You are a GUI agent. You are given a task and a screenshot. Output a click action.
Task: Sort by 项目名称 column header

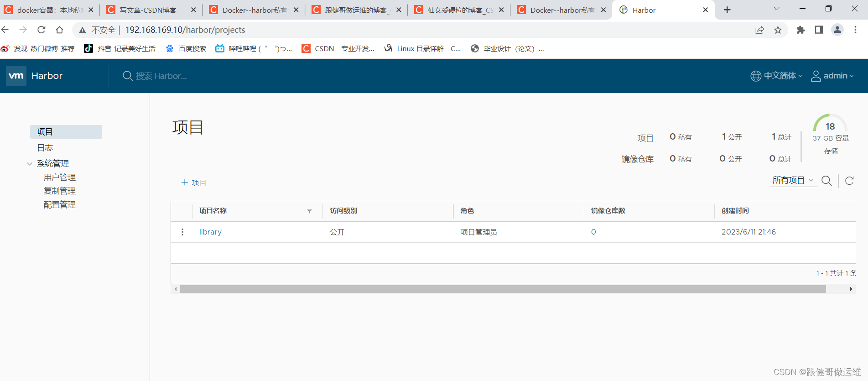213,211
